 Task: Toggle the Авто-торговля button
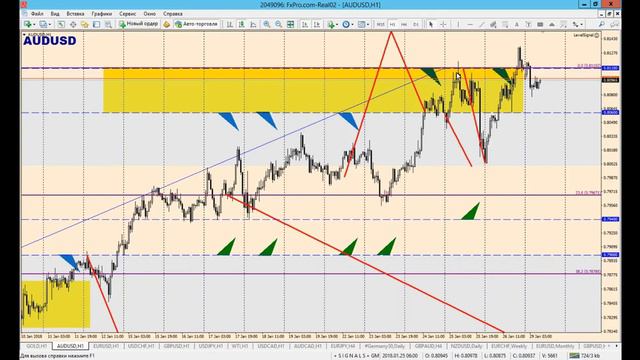(197, 24)
